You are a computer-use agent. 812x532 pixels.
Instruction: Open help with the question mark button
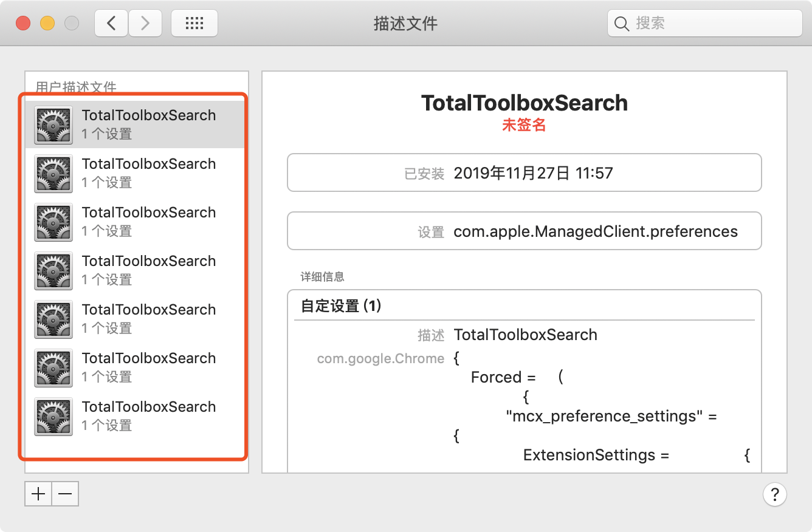775,494
